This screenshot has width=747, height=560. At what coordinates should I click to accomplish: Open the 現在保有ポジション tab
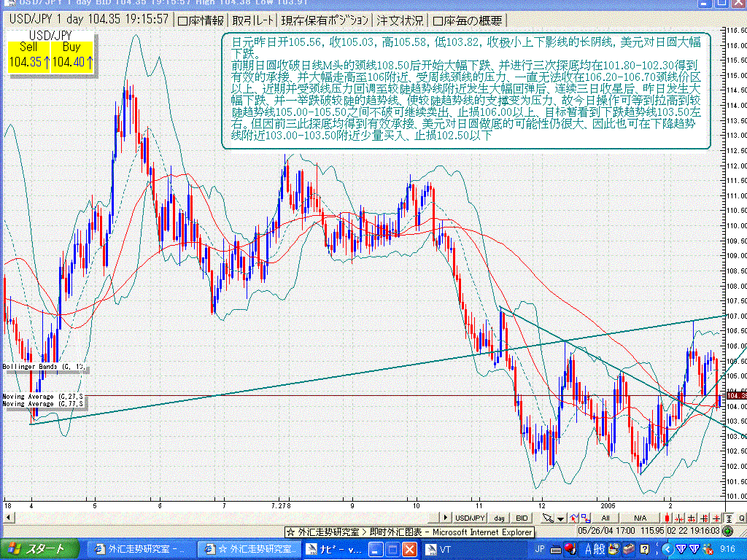325,20
